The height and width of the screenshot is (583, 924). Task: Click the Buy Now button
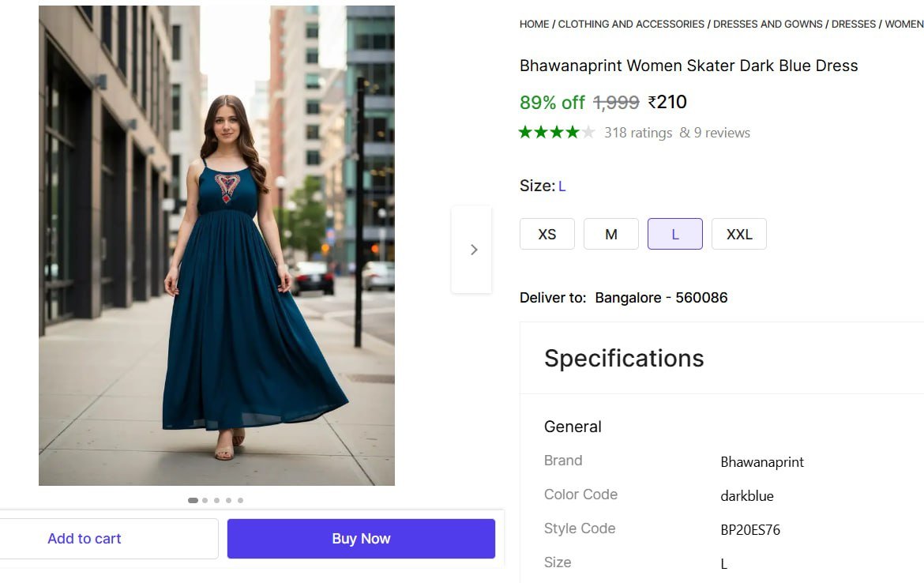[360, 538]
